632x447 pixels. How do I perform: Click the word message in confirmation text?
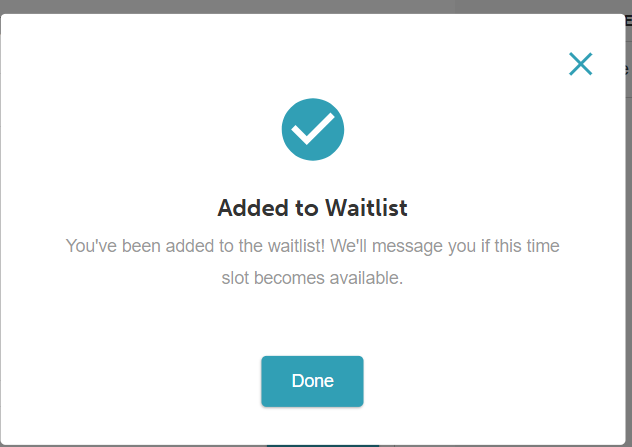coord(407,247)
